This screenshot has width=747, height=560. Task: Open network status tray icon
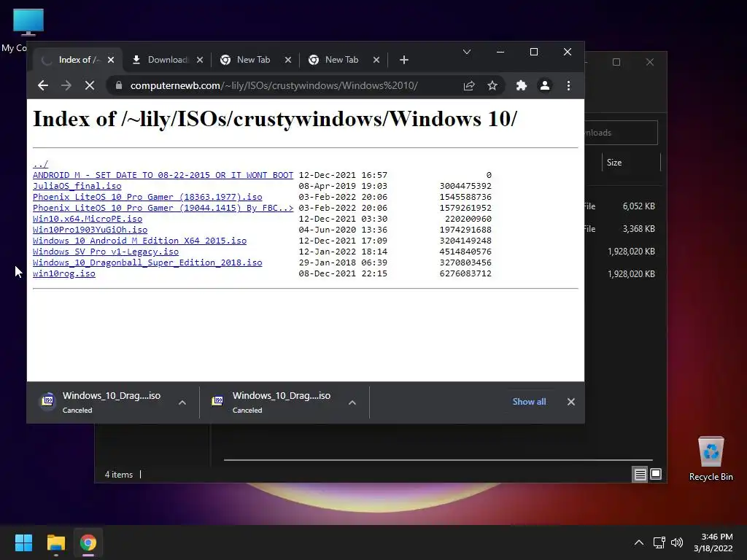point(659,542)
